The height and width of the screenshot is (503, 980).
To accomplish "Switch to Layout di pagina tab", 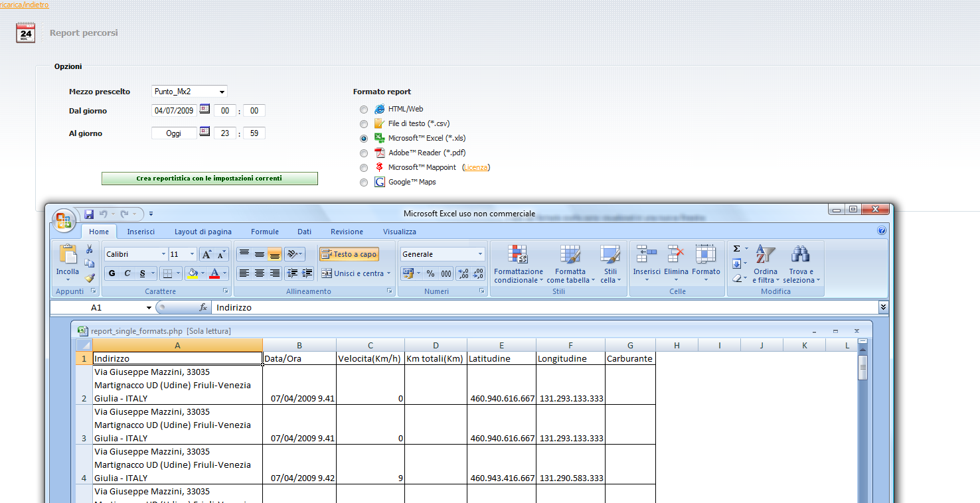I will 203,232.
